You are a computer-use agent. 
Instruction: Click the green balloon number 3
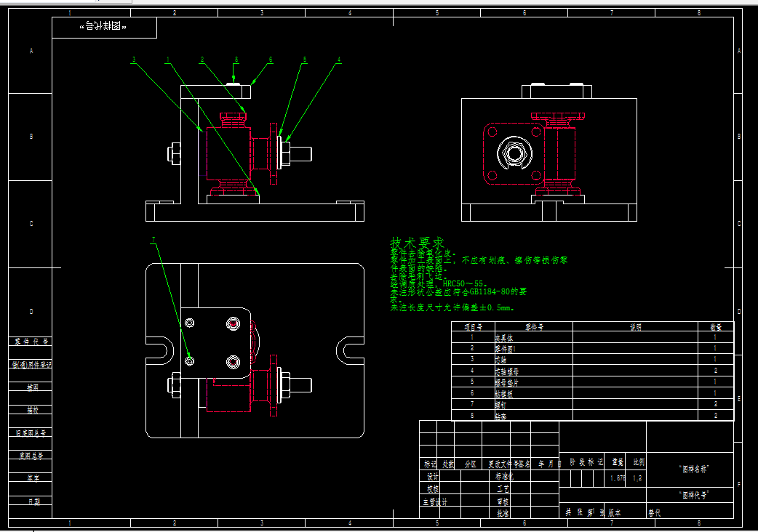[134, 60]
